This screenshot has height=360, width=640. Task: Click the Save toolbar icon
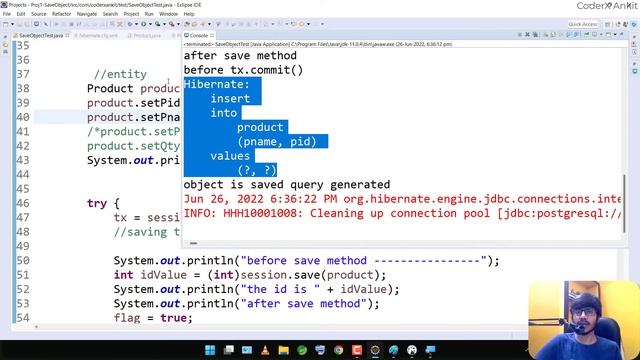(20, 24)
